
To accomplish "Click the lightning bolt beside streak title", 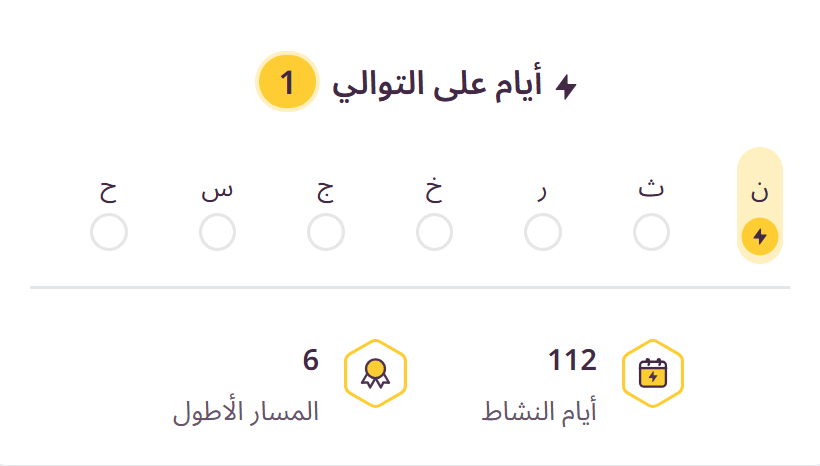I will (567, 86).
